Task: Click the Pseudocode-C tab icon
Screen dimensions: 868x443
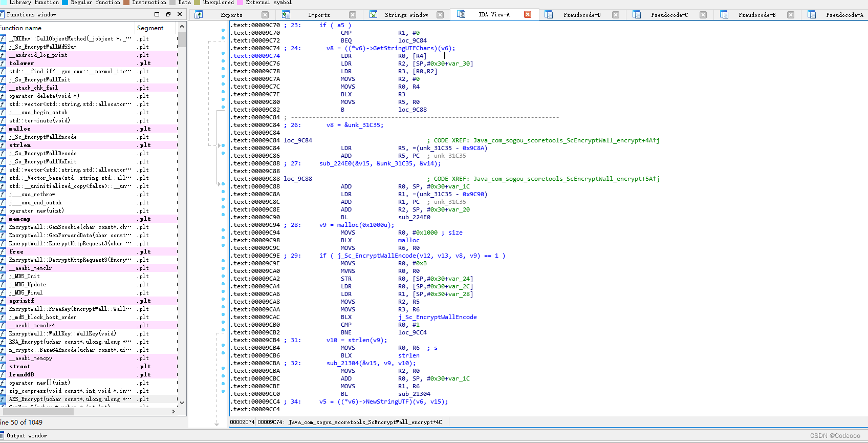Action: [x=637, y=14]
